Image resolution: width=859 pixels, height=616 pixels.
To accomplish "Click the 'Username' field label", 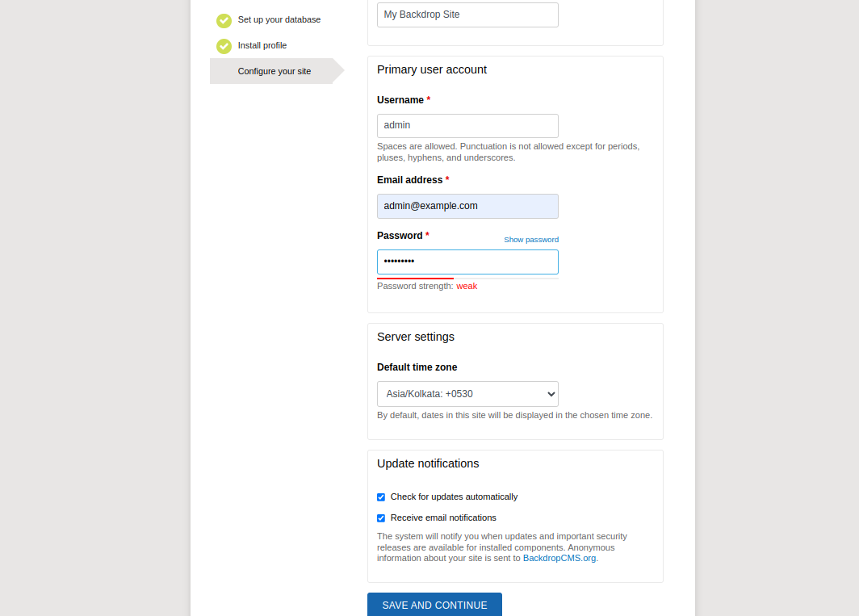I will coord(400,100).
